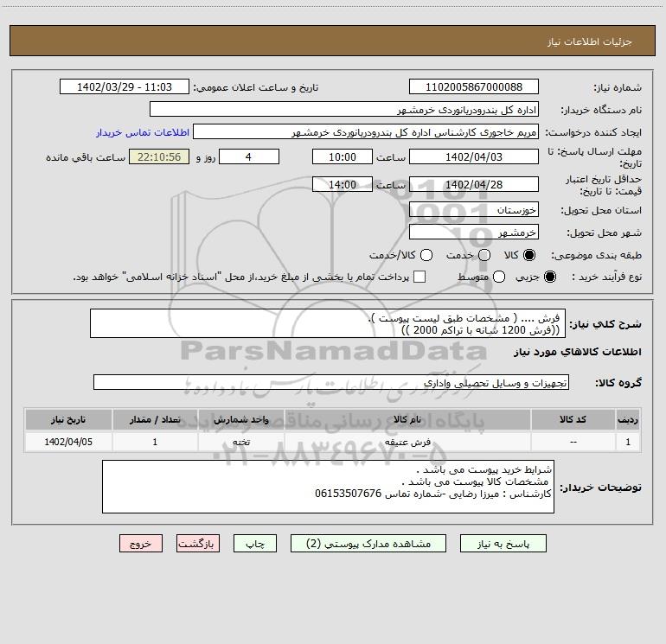Click the response deadline date 1402/04/03
Image resolution: width=666 pixels, height=644 pixels.
(x=474, y=156)
